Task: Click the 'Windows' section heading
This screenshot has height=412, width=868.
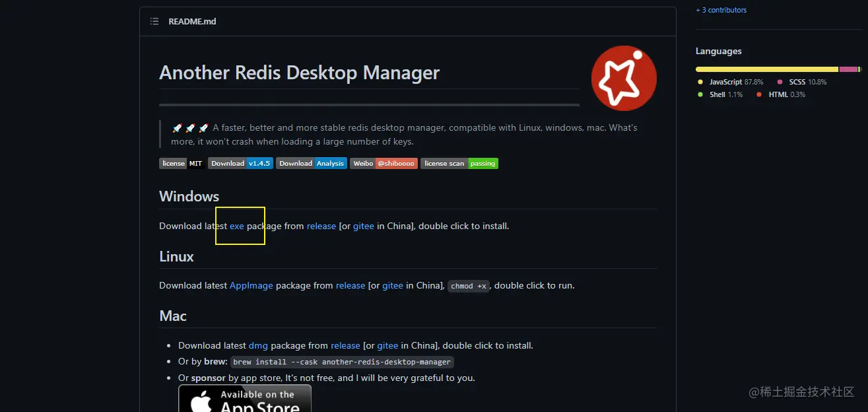Action: 189,197
